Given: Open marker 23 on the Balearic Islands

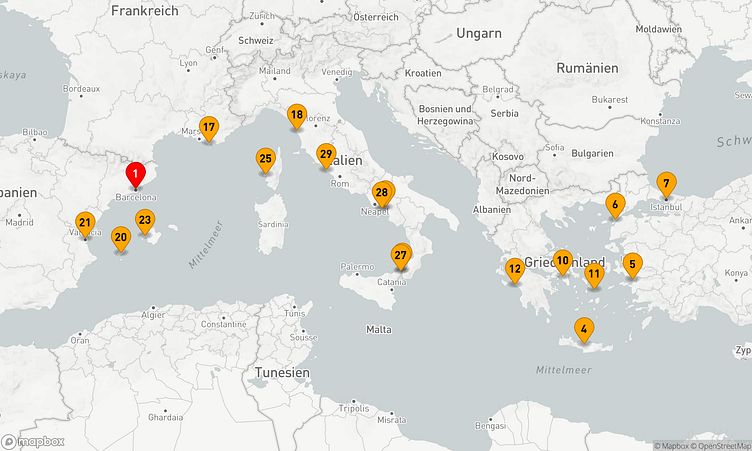Looking at the screenshot, I should pyautogui.click(x=145, y=222).
